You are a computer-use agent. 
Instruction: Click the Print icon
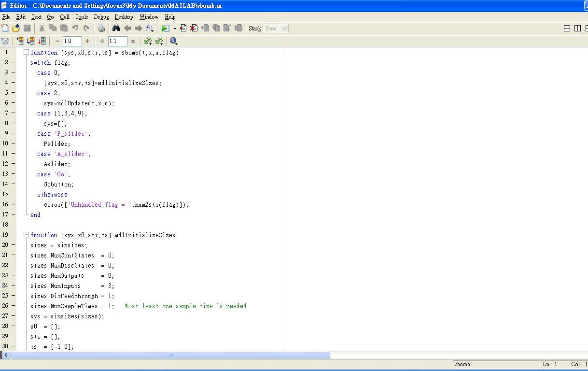pos(101,29)
